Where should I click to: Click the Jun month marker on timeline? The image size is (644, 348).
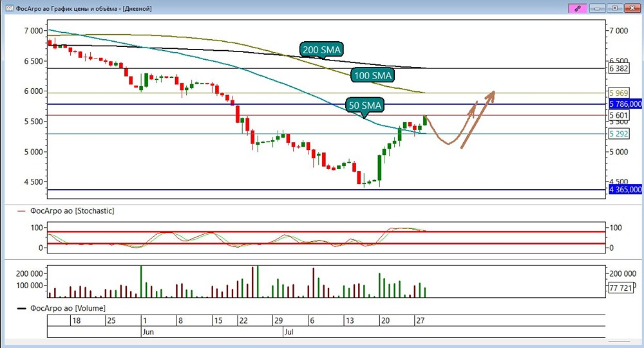tap(148, 331)
